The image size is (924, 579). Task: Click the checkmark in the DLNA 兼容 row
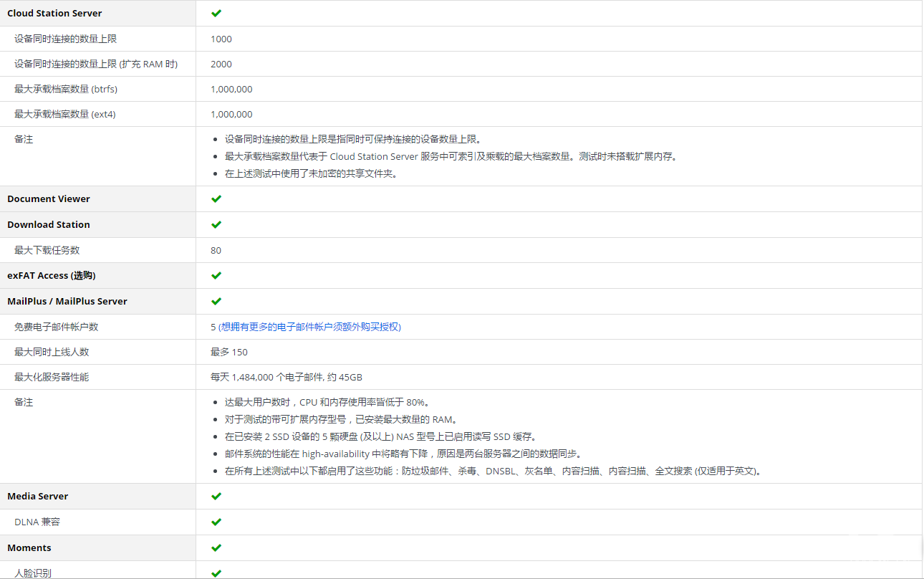(x=216, y=522)
